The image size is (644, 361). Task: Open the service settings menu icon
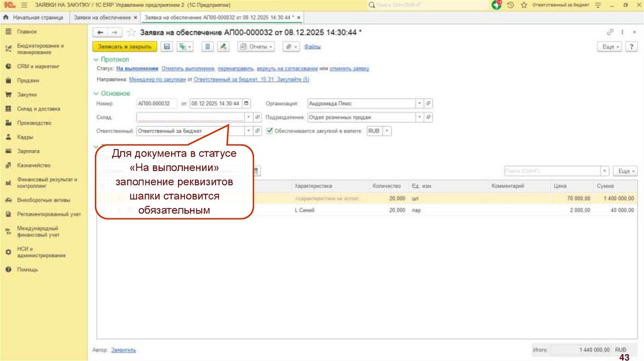(598, 5)
